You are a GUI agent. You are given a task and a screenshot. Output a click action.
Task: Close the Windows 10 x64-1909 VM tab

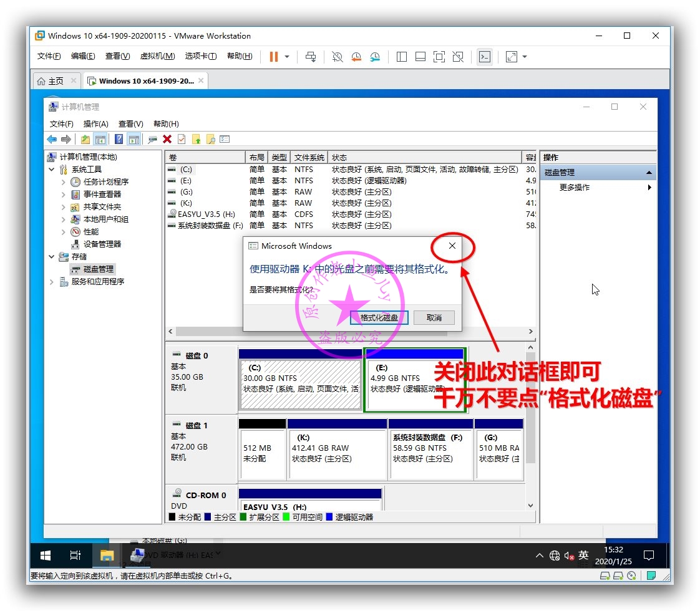[x=201, y=80]
